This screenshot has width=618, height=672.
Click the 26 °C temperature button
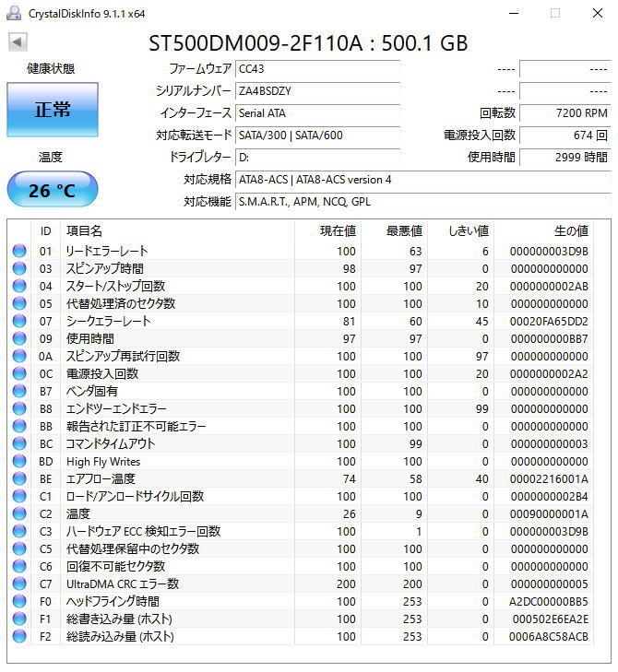click(53, 189)
